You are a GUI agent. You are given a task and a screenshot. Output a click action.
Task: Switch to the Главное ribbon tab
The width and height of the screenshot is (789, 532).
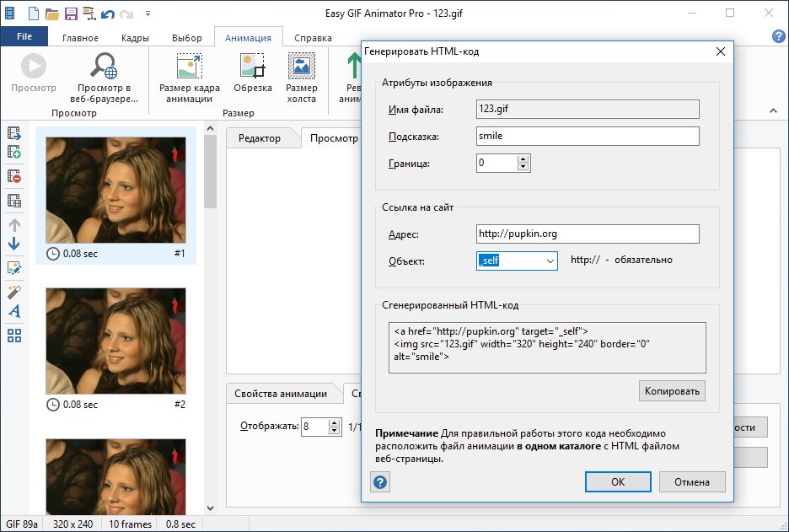pyautogui.click(x=81, y=38)
